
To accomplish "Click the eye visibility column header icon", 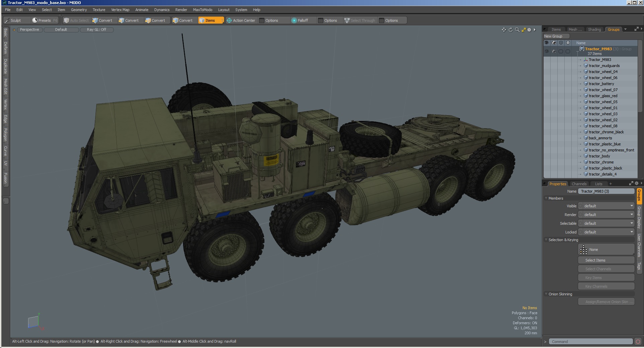I will (x=547, y=43).
